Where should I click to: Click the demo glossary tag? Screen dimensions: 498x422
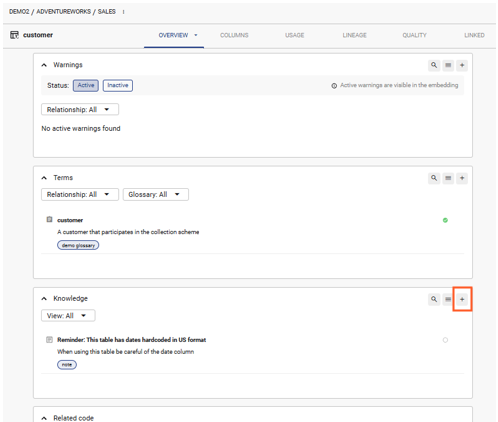(78, 245)
